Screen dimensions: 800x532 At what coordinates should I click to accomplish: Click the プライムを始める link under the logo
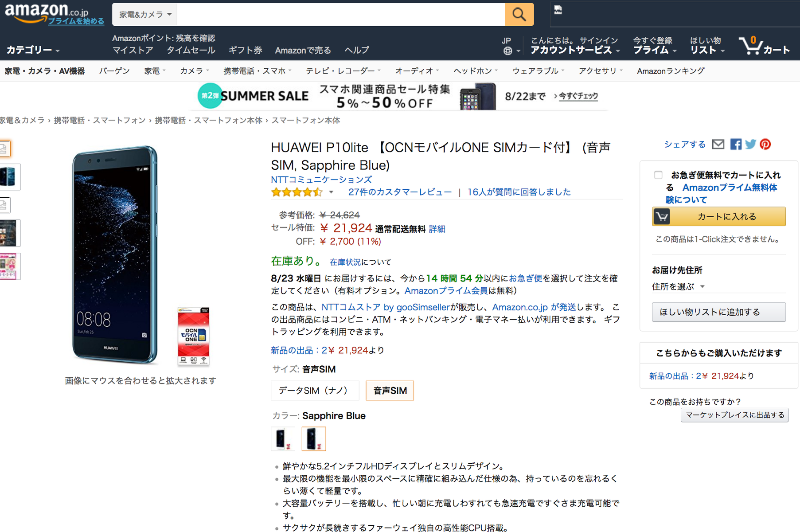pos(76,21)
